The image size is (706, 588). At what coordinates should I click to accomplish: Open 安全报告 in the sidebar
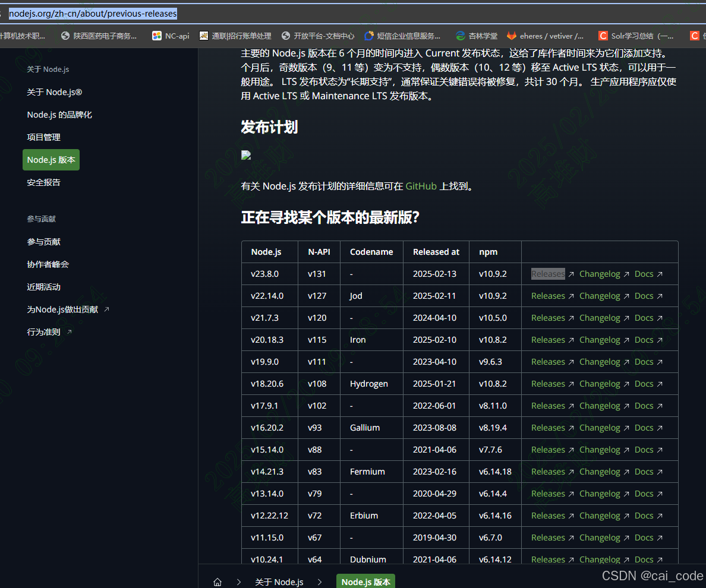coord(43,182)
